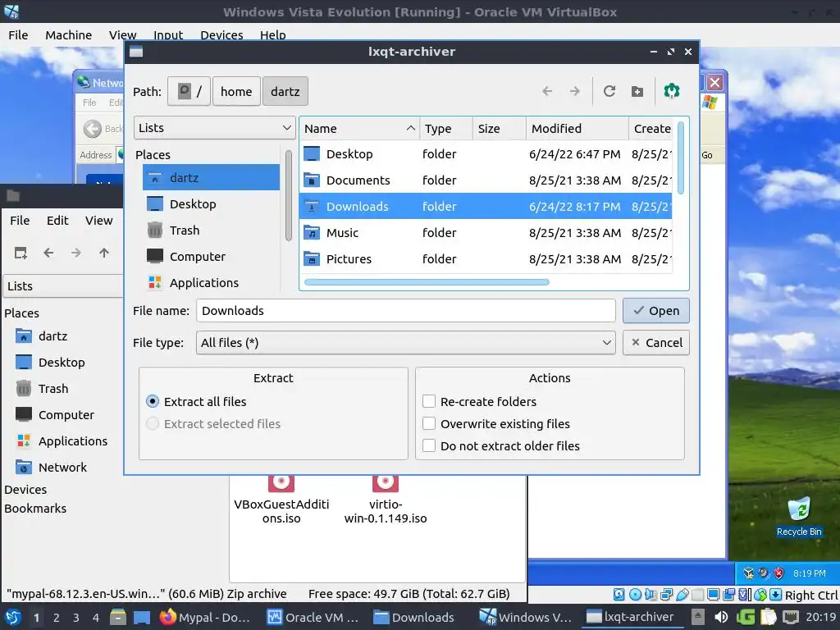
Task: Select dartz in the dialog Places list
Action: click(x=211, y=178)
